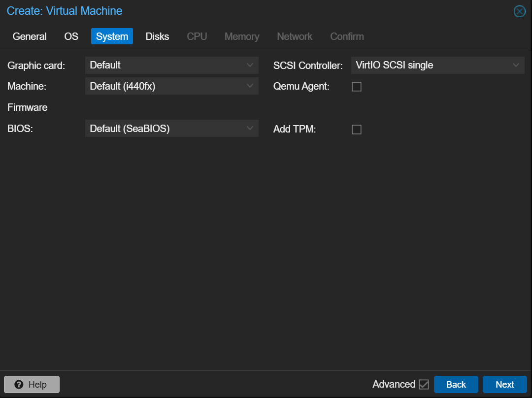Switch to the General tab
The width and height of the screenshot is (532, 398).
click(x=30, y=36)
